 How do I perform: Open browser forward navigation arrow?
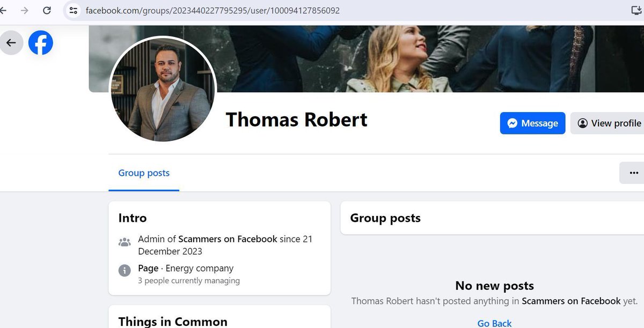[x=24, y=10]
